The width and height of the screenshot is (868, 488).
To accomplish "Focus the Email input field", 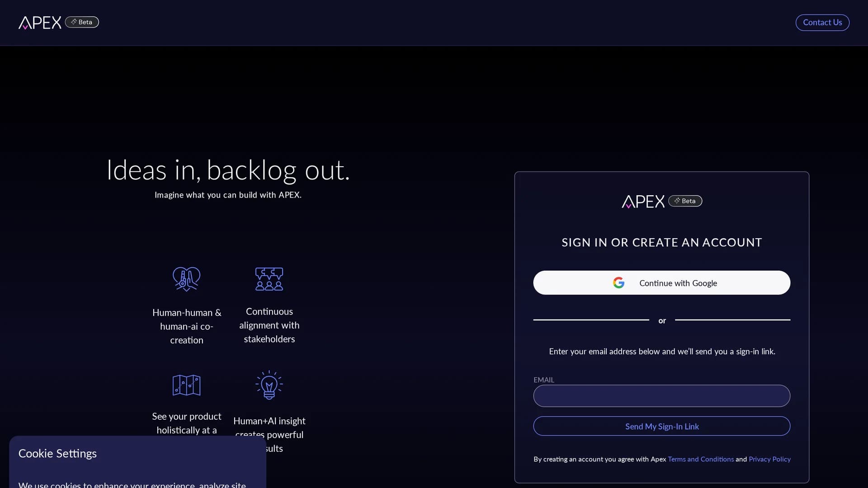I will [662, 396].
